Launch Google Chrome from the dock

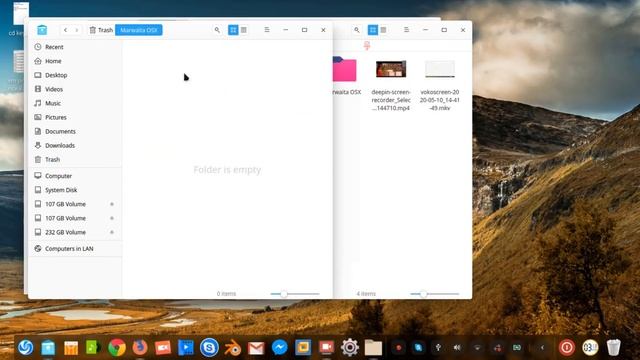pos(117,348)
